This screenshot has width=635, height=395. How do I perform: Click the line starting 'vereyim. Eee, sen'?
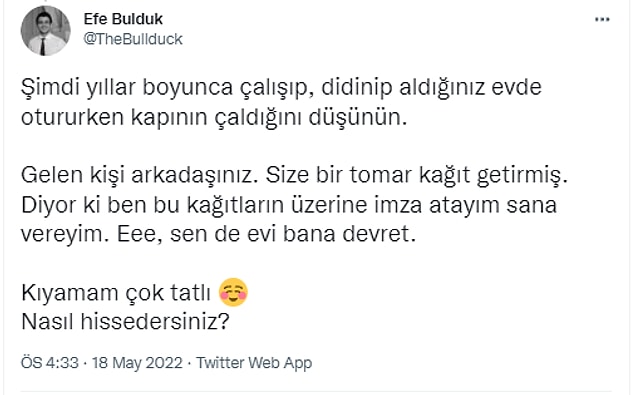(218, 234)
